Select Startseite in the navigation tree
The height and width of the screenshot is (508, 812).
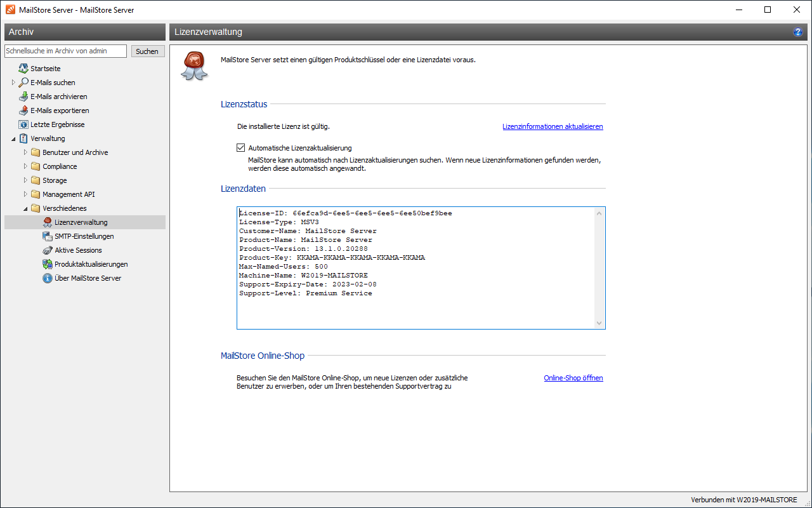coord(46,69)
